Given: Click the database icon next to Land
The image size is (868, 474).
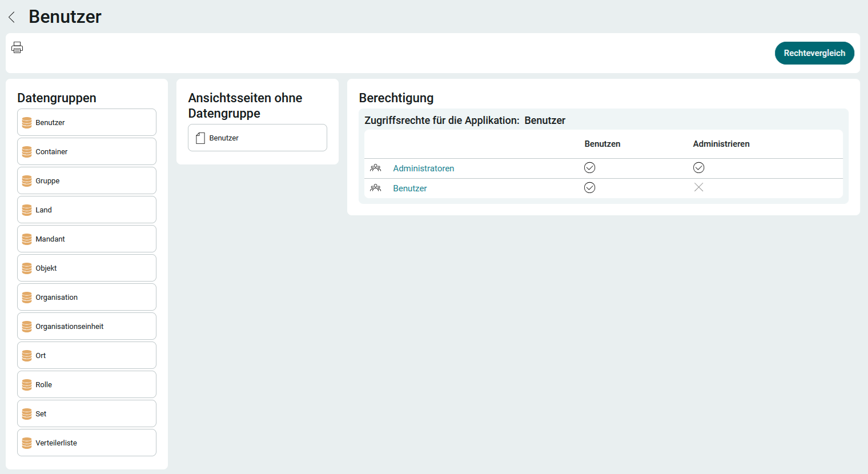Looking at the screenshot, I should point(27,210).
